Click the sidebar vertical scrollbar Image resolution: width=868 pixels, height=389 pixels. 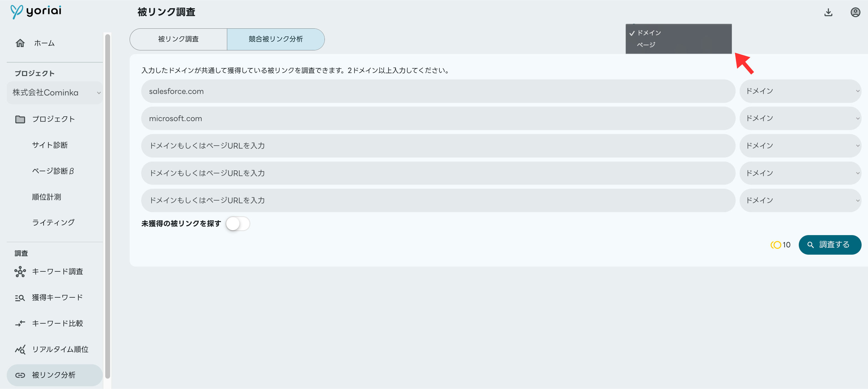pos(107,206)
